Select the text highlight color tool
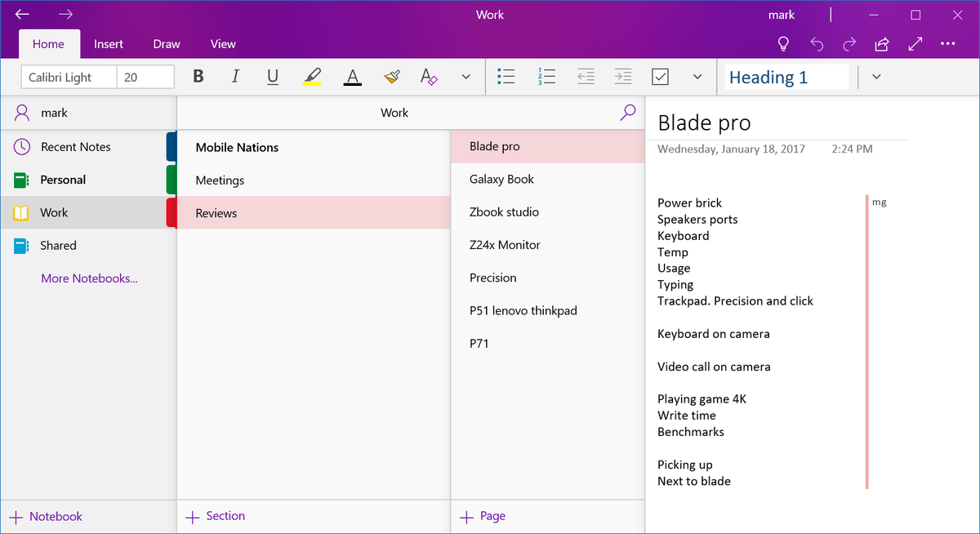This screenshot has height=534, width=980. (x=313, y=76)
